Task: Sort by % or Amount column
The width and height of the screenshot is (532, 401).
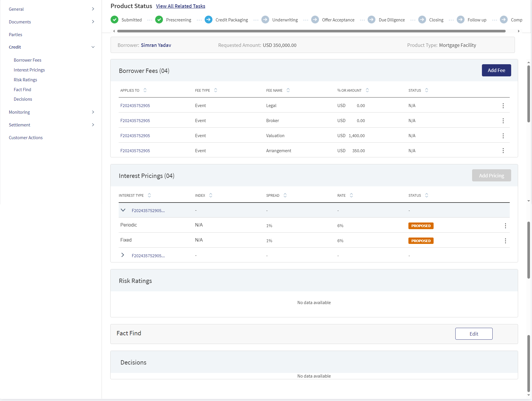Action: click(367, 90)
